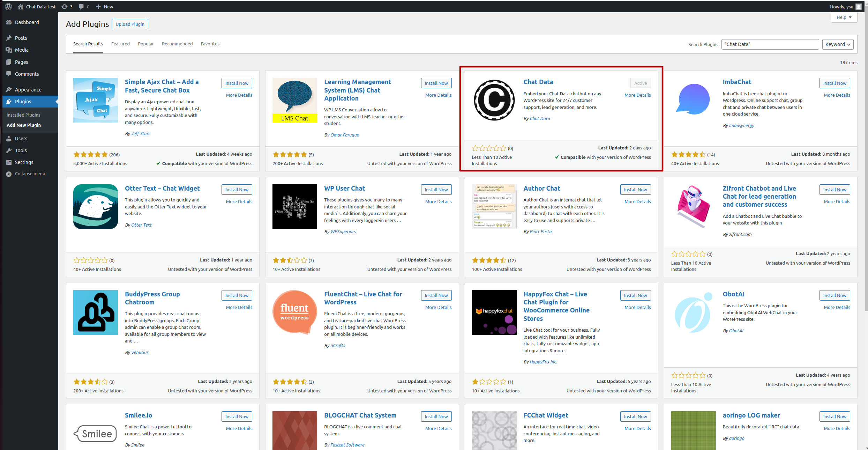Click the Comments icon in sidebar
This screenshot has height=450, width=868.
(9, 74)
